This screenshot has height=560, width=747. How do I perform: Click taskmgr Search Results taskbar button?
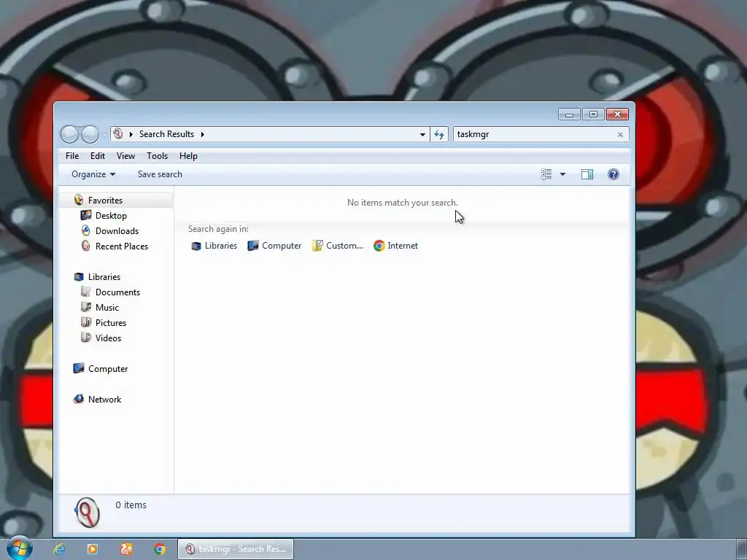point(236,549)
